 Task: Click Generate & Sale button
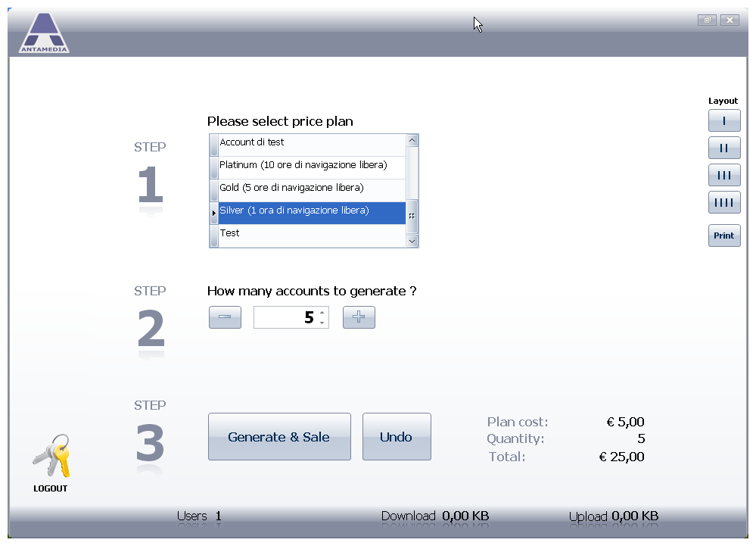tap(279, 436)
